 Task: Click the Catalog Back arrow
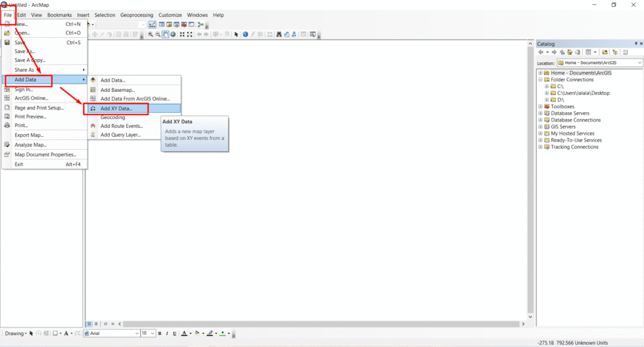click(x=541, y=52)
